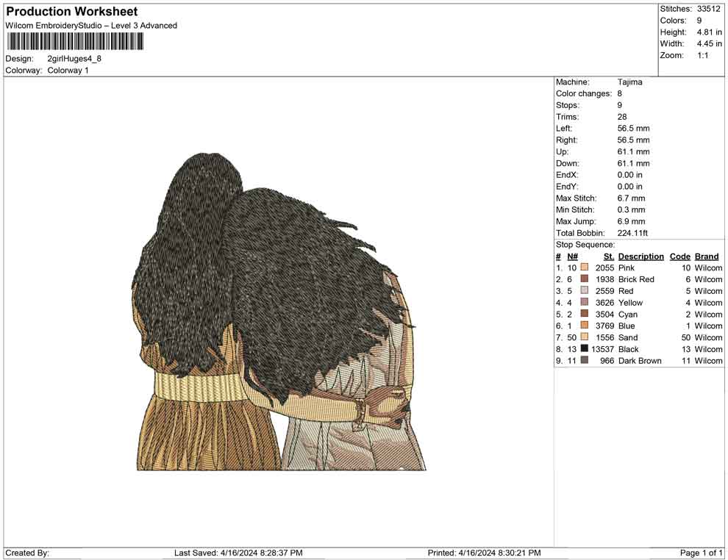Click the Description column header
Viewport: 728px width, 560px height.
click(640, 256)
